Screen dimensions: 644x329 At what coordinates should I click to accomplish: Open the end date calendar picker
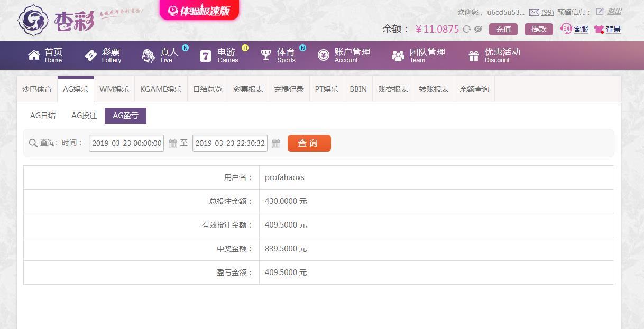tap(276, 143)
